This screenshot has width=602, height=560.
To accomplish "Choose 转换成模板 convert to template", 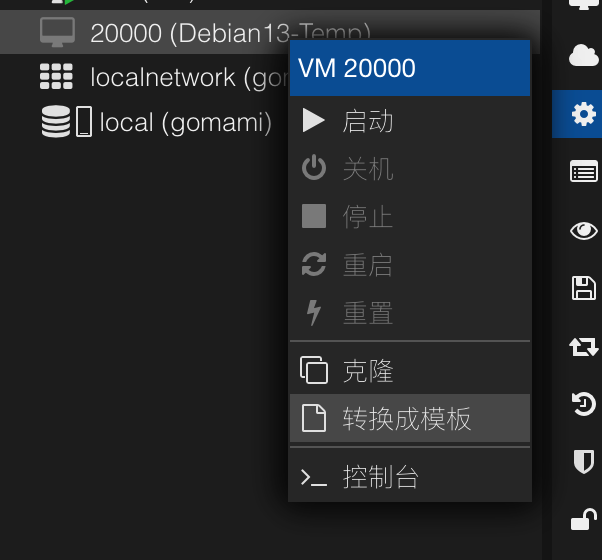I will point(406,419).
